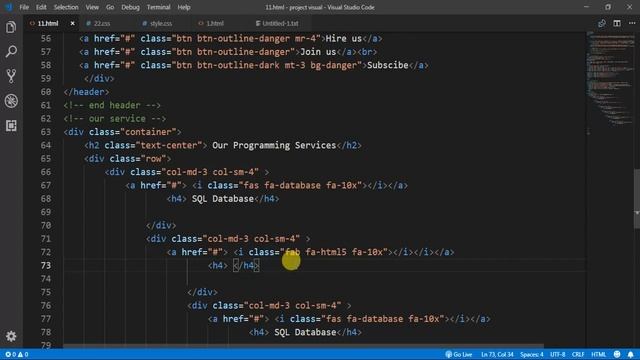Switch to the Untitled-1.txt tab
This screenshot has width=640, height=360.
pos(280,23)
